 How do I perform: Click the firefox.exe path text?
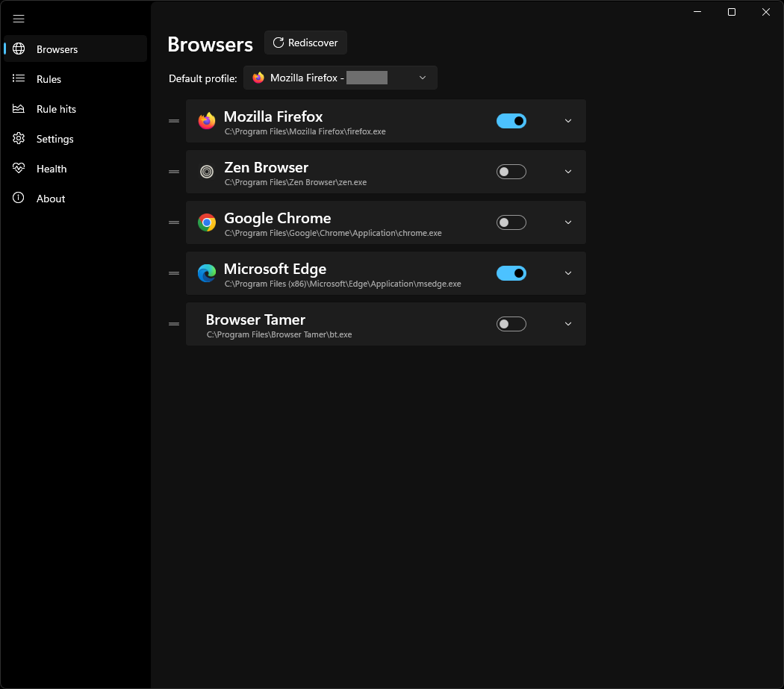[x=305, y=131]
